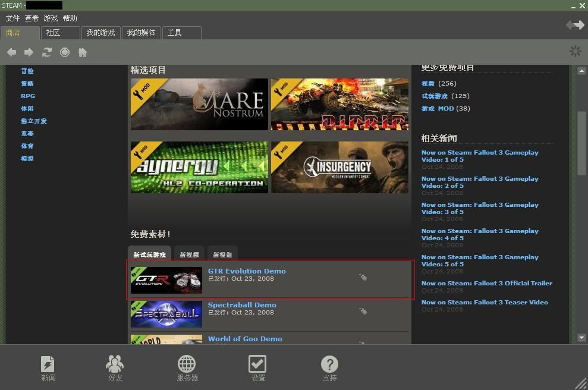Open 查看 menu

(32, 18)
